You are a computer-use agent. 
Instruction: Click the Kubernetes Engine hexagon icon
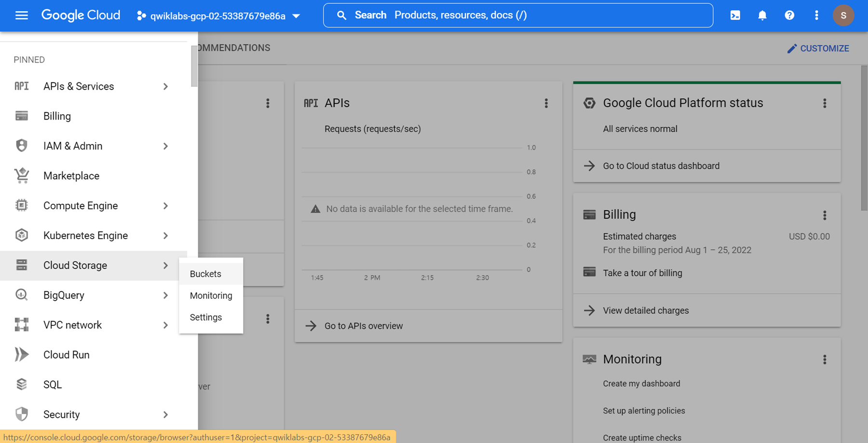[22, 235]
